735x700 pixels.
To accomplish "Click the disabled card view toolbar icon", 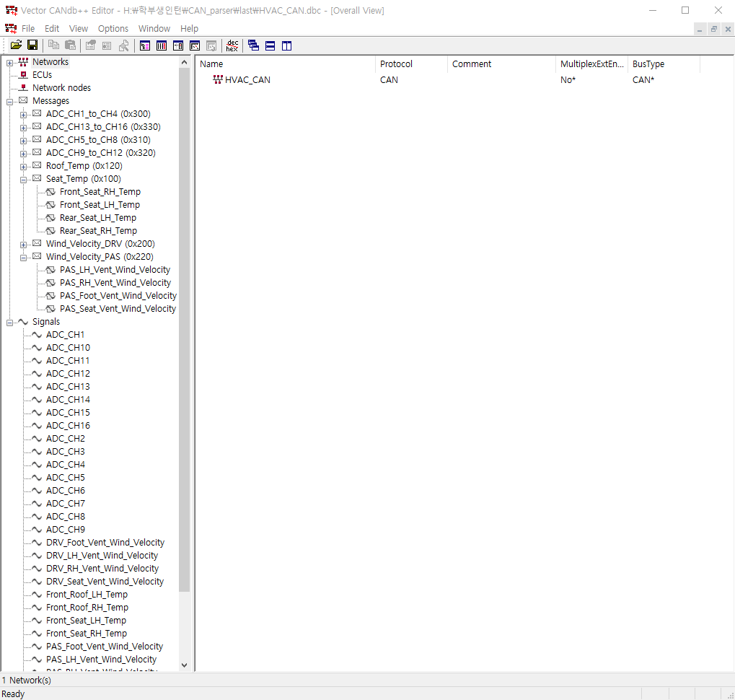I will coord(107,45).
